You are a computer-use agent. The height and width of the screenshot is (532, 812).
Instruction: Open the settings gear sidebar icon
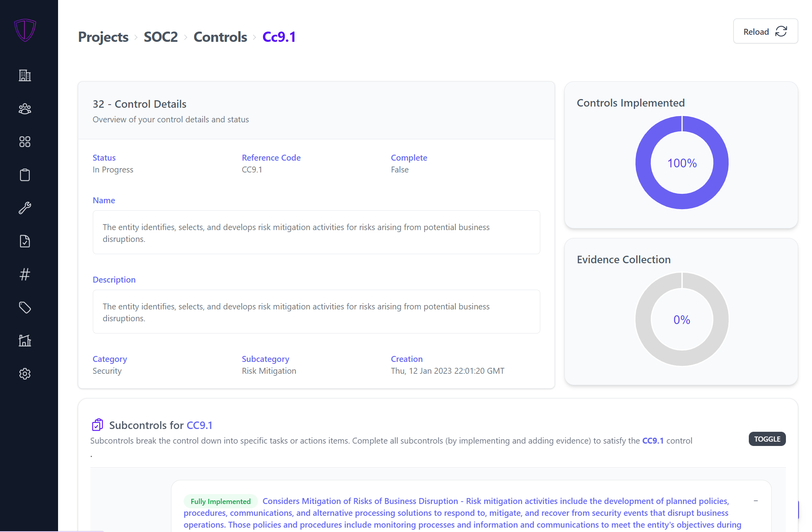coord(25,374)
